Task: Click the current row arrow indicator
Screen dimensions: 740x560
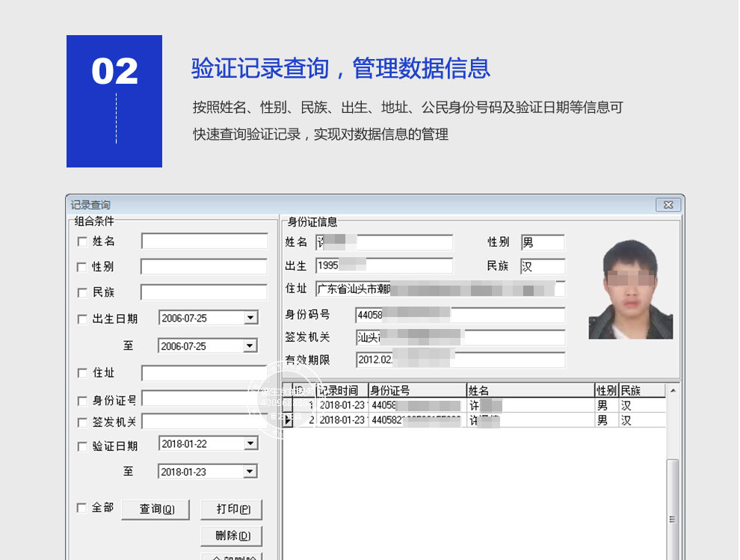Action: tap(289, 420)
